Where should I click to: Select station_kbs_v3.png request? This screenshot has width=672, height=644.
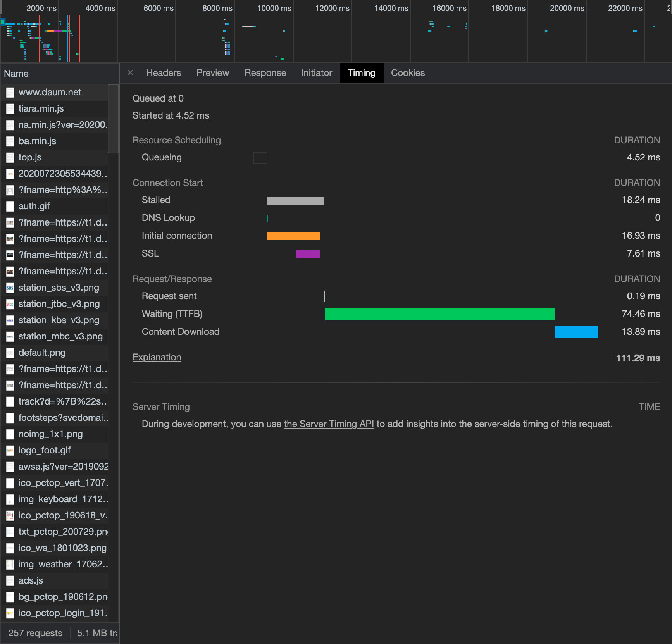(54, 320)
